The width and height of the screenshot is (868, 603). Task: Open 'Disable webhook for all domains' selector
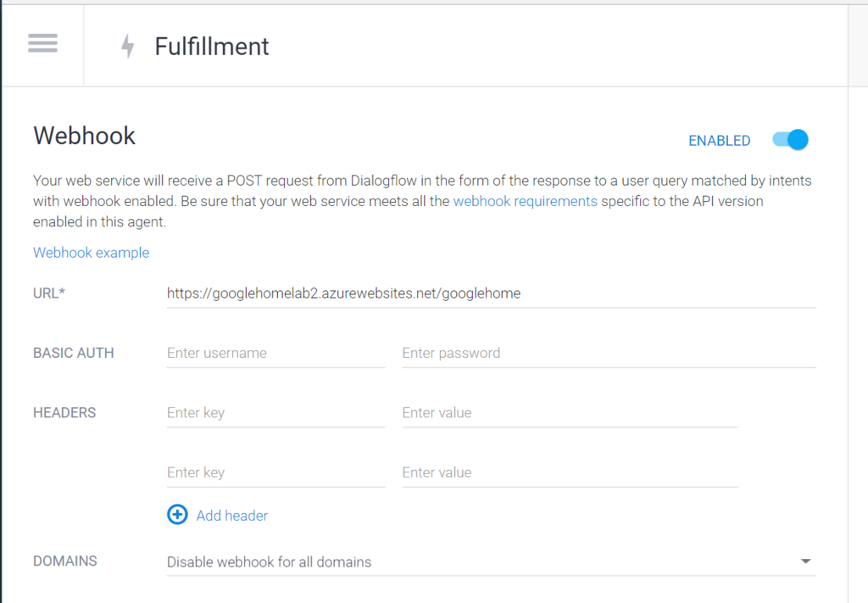pyautogui.click(x=491, y=561)
